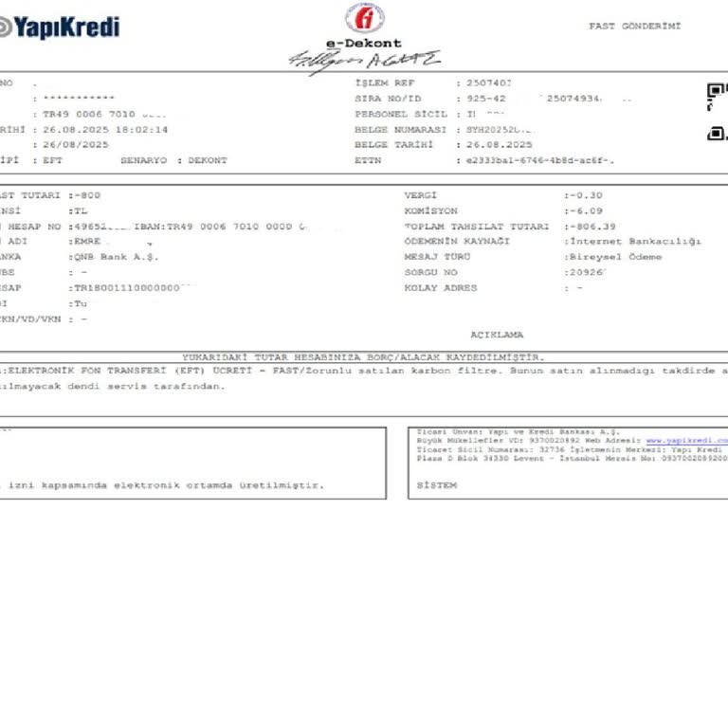Click the MESAJ TÜRÜ label
The image size is (728, 728).
437,257
